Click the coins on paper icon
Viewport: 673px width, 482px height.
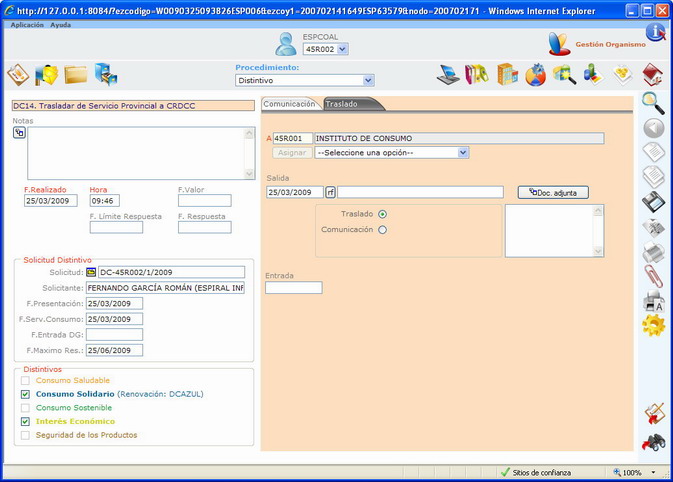coord(623,75)
